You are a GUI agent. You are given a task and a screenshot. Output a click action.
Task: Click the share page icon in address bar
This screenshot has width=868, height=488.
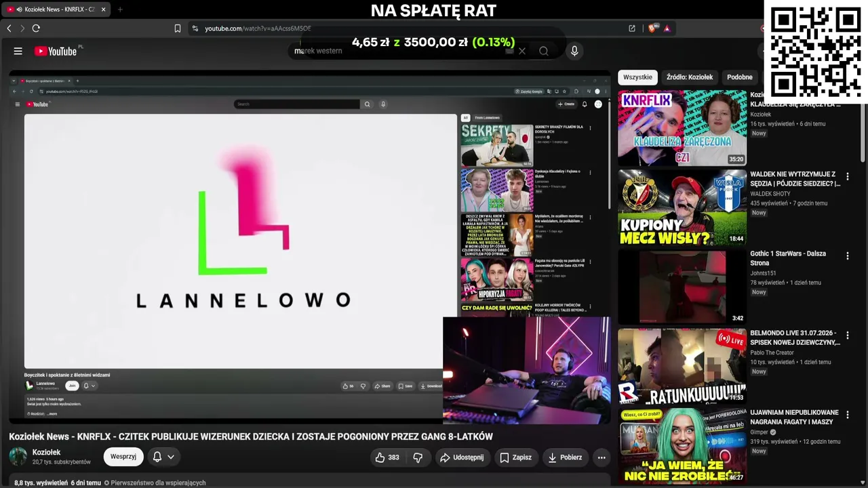pyautogui.click(x=632, y=28)
